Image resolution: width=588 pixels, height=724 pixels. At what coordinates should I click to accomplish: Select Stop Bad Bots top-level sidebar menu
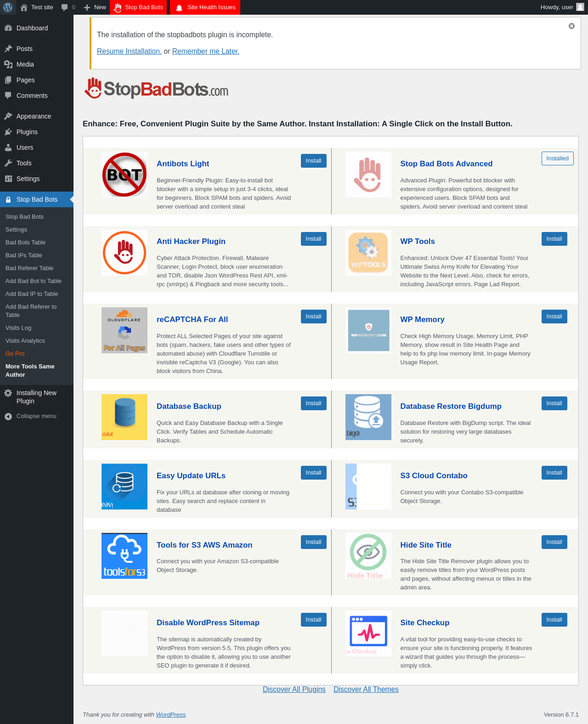37,199
